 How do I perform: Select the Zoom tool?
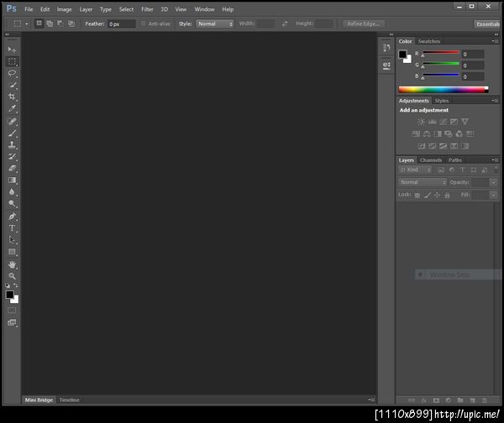point(13,276)
